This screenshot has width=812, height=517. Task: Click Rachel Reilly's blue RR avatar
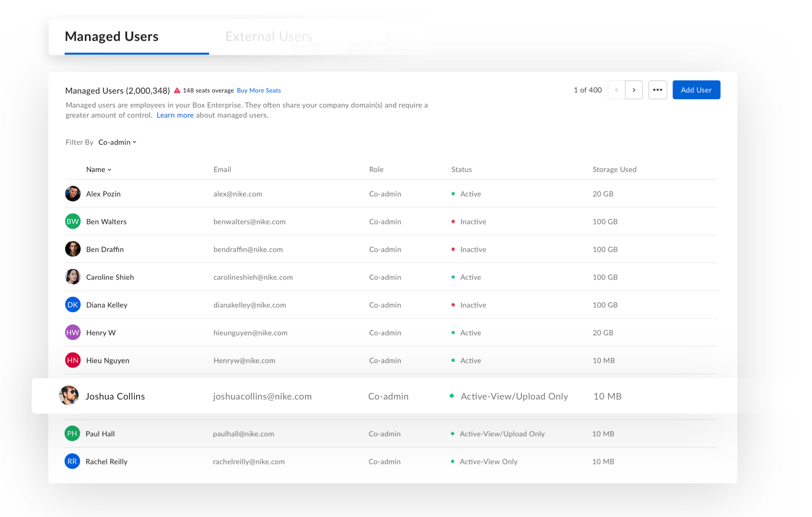click(72, 461)
